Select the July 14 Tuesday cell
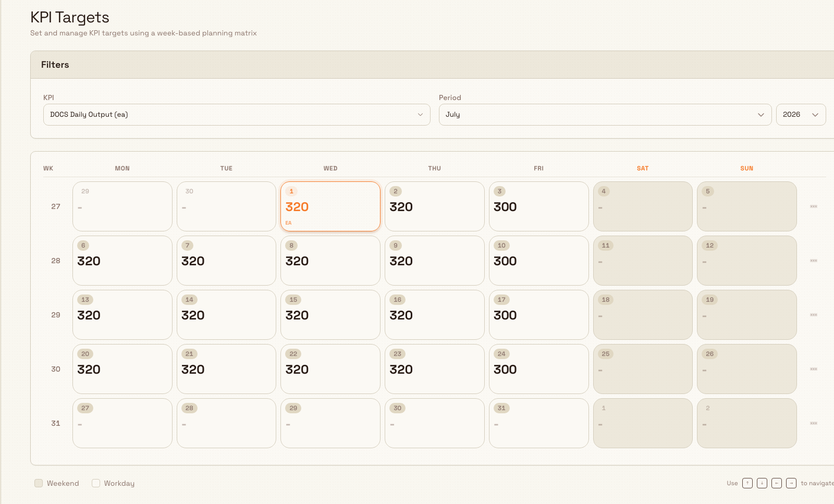Viewport: 834px width, 504px height. tap(226, 315)
